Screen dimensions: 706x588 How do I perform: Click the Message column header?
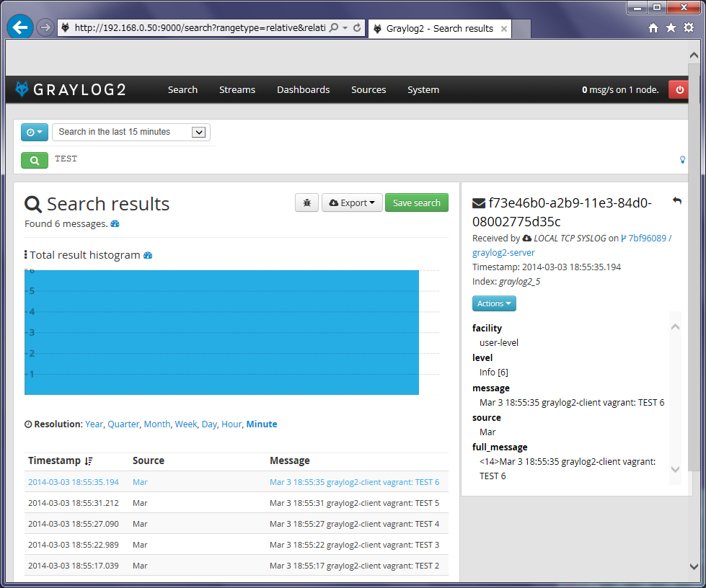[290, 460]
